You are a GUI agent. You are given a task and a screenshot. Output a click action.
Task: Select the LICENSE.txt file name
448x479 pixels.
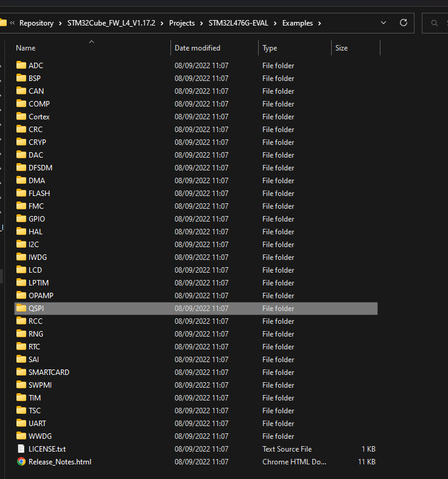pos(47,449)
